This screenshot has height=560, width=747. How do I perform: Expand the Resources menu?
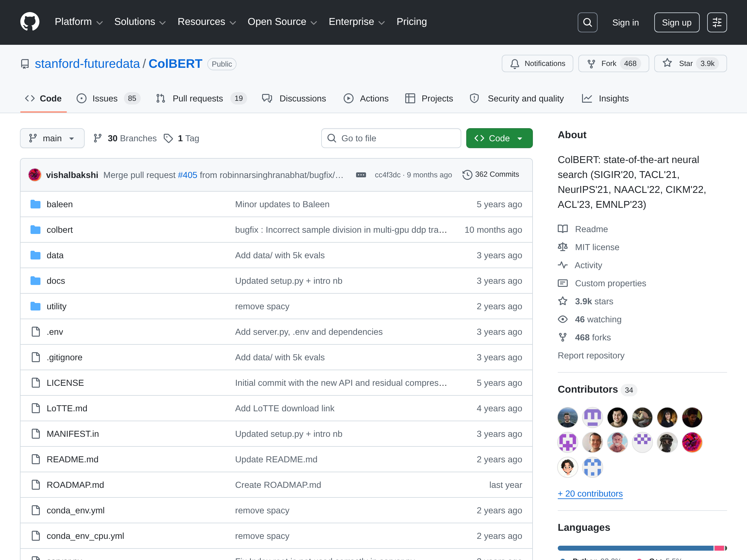click(x=207, y=22)
